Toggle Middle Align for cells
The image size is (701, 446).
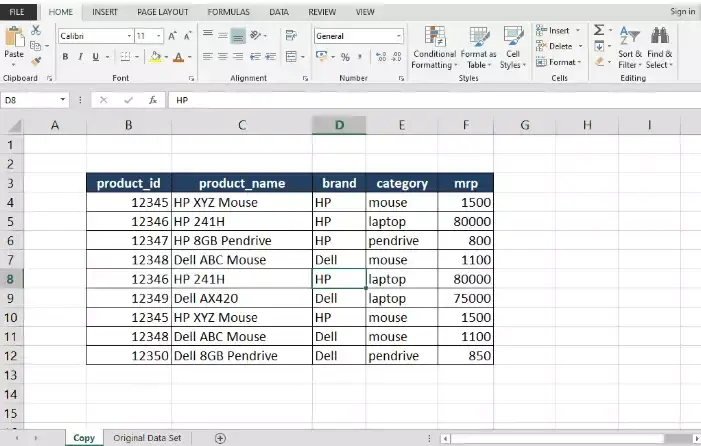[223, 35]
